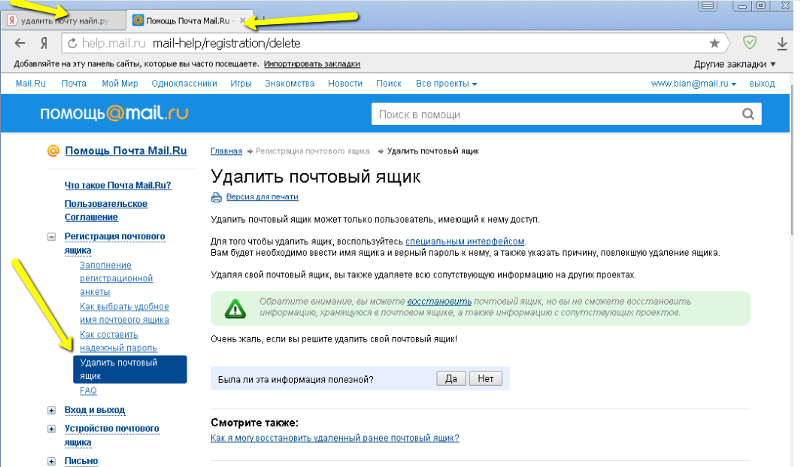
Task: Open the FAQ sidebar link
Action: tap(88, 391)
